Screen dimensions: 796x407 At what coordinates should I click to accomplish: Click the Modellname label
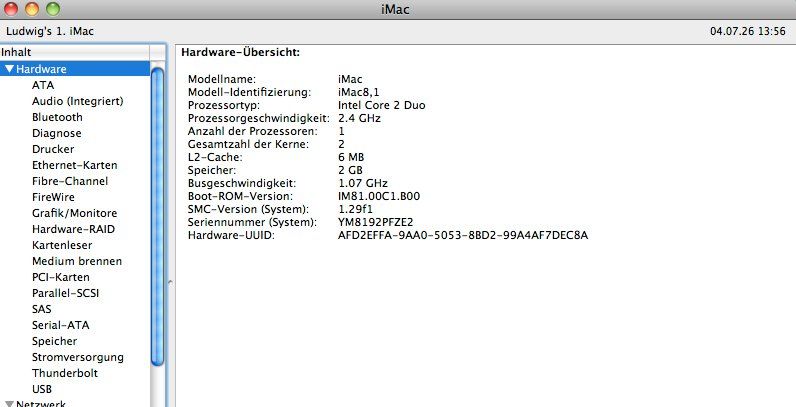[222, 80]
